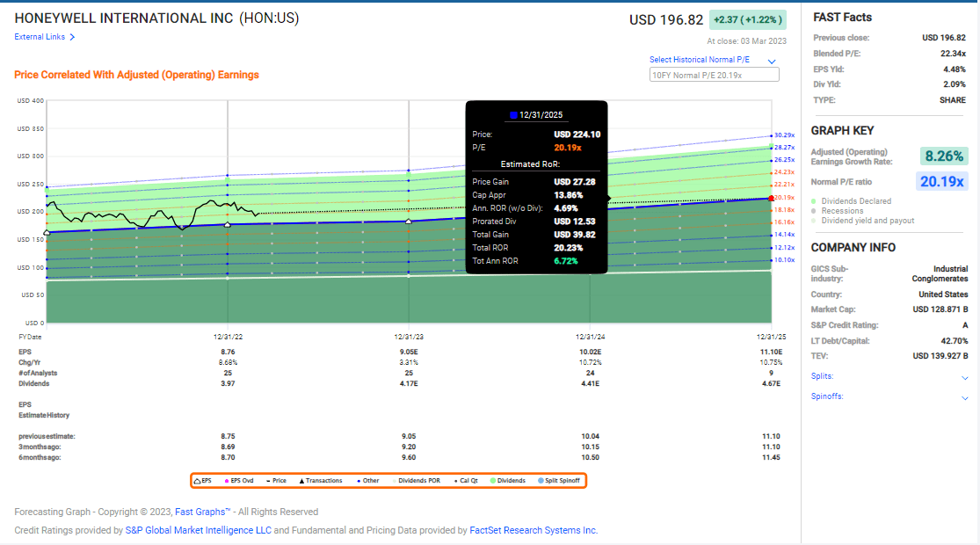Click the 9.05E EPS value
Viewport: 980px width, 545px height.
[x=409, y=352]
